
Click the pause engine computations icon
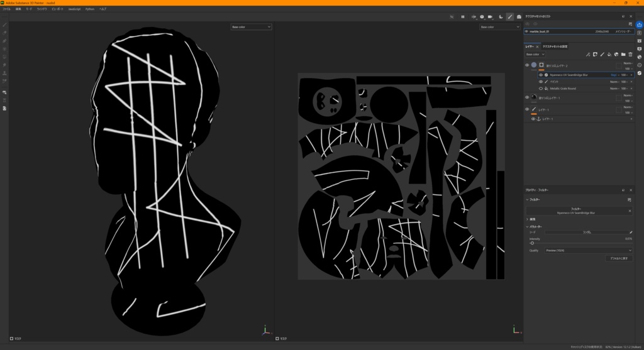pos(462,17)
